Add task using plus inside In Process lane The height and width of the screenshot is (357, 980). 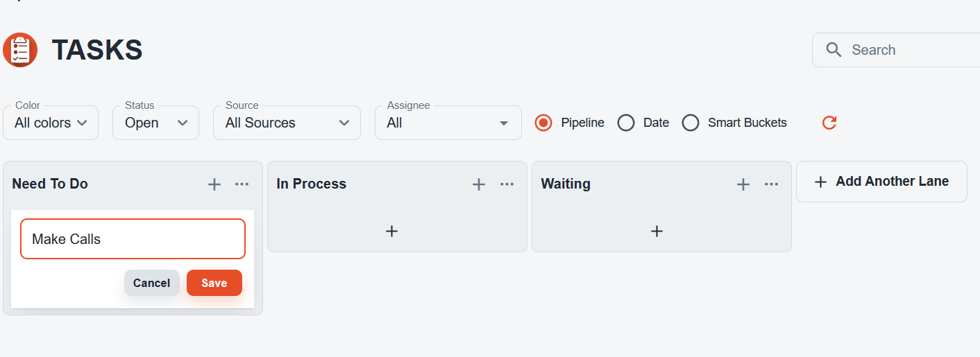[x=391, y=231]
